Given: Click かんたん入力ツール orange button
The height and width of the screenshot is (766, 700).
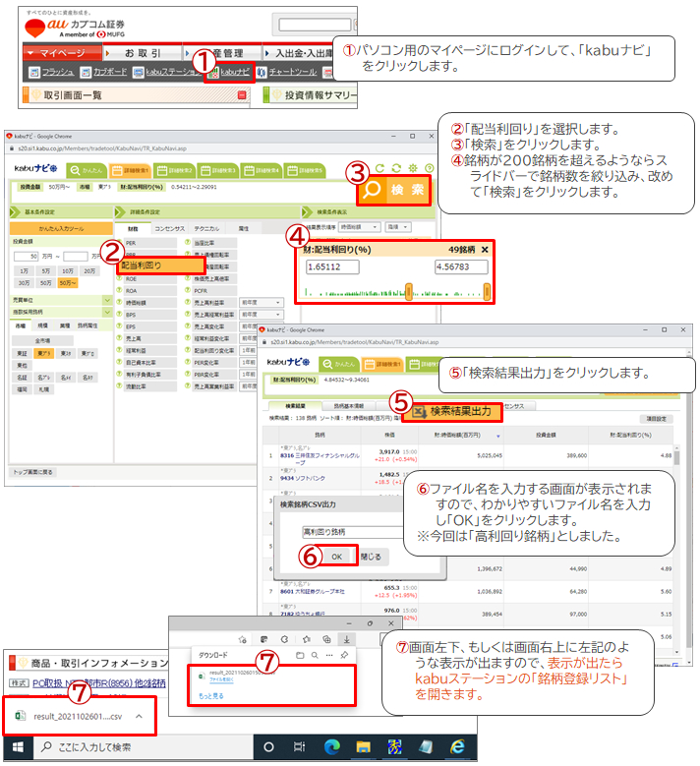Looking at the screenshot, I should (x=61, y=229).
